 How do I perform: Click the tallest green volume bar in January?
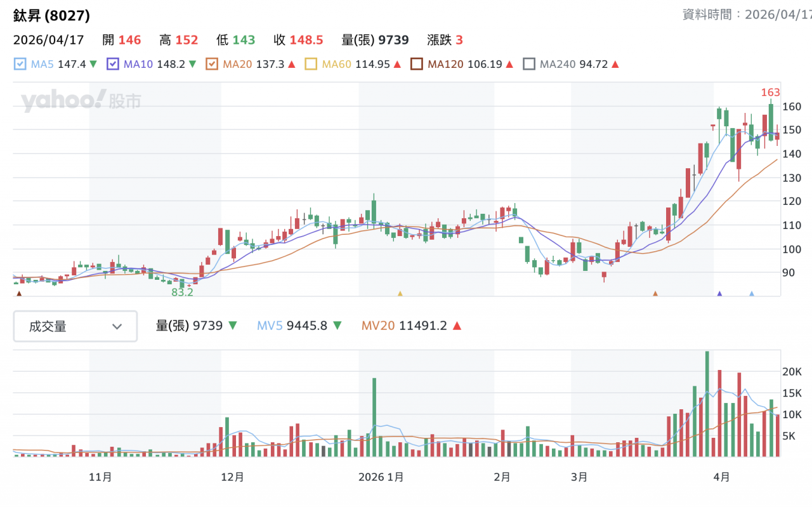[x=374, y=416]
